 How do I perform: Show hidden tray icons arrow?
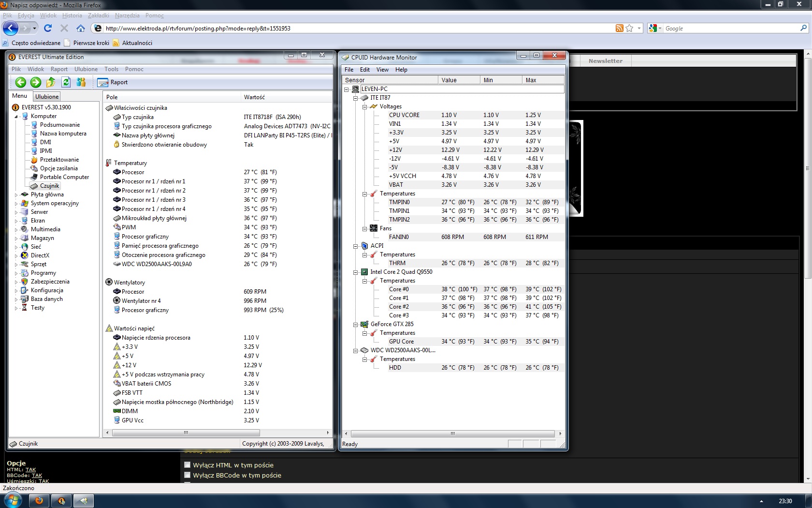coord(761,501)
